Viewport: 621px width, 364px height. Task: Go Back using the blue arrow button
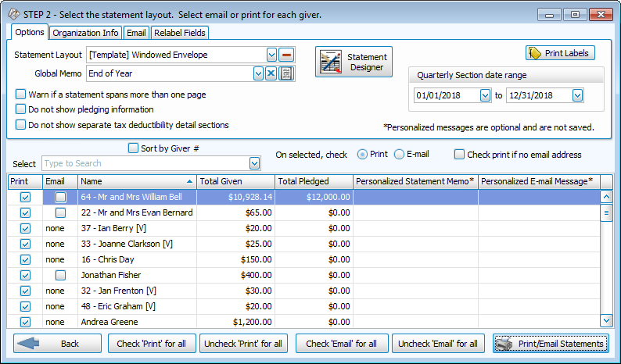[x=57, y=344]
